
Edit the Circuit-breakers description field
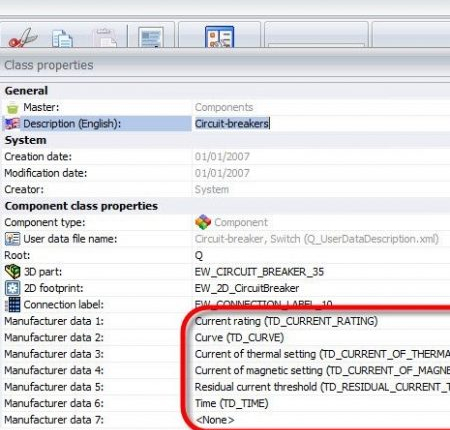pos(321,124)
